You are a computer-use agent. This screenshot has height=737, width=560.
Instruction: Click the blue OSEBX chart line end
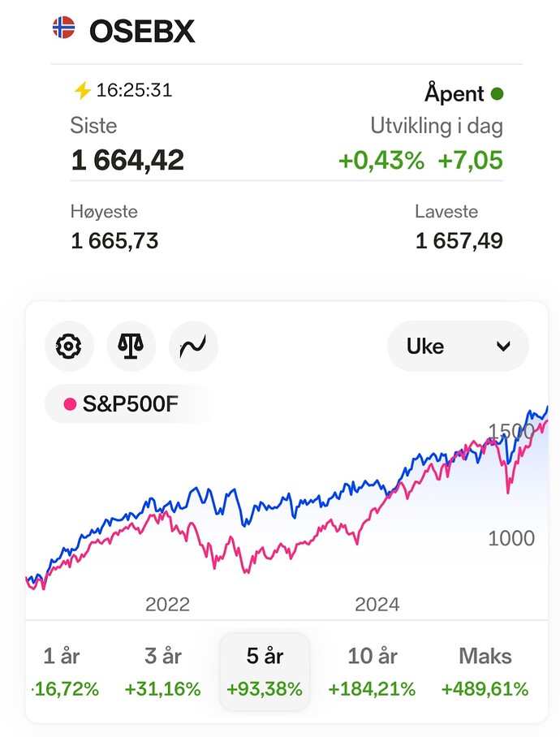point(546,408)
